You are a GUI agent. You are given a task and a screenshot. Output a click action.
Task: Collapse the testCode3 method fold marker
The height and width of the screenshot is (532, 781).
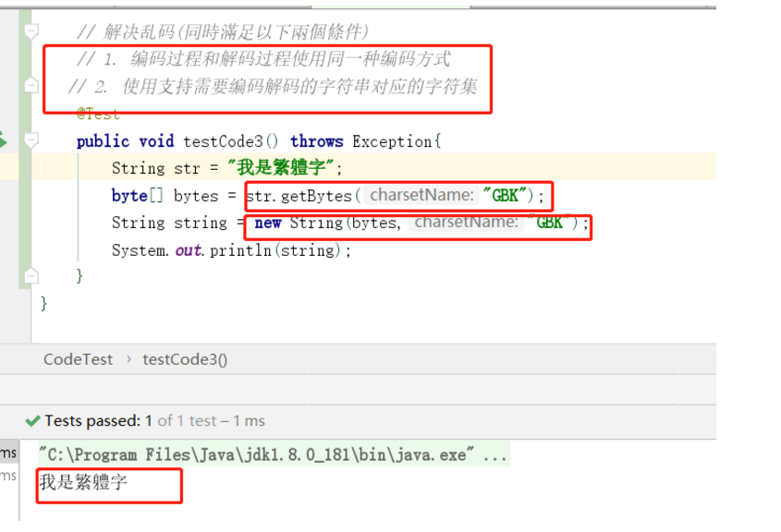31,140
